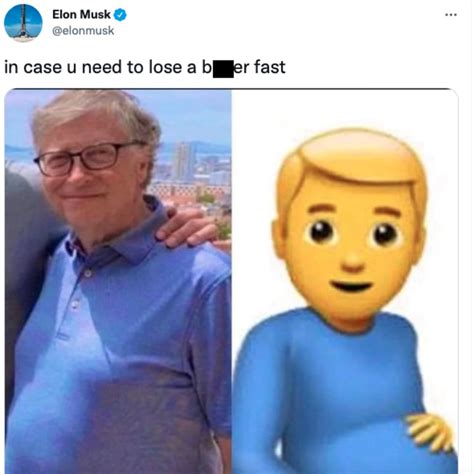Open the pregnant man emoji image
This screenshot has height=474, width=474.
click(345, 281)
